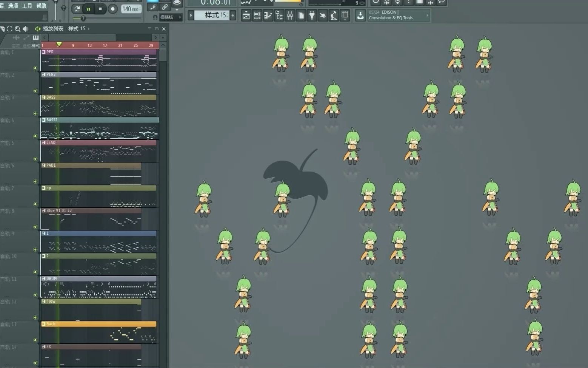Open the Playlist view icon
The image size is (588, 368).
246,15
